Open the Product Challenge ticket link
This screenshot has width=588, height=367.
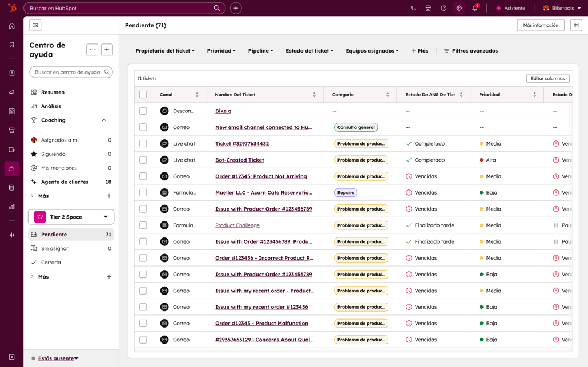pos(237,225)
